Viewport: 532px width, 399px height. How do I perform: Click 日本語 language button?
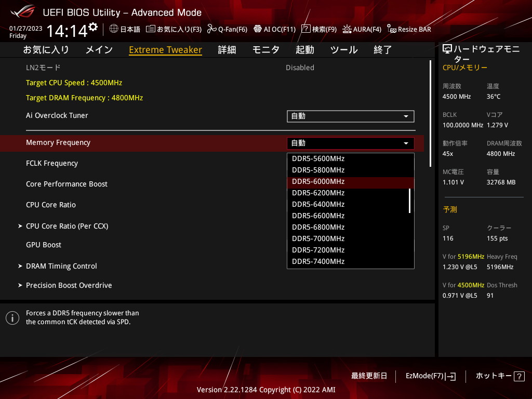coord(125,29)
